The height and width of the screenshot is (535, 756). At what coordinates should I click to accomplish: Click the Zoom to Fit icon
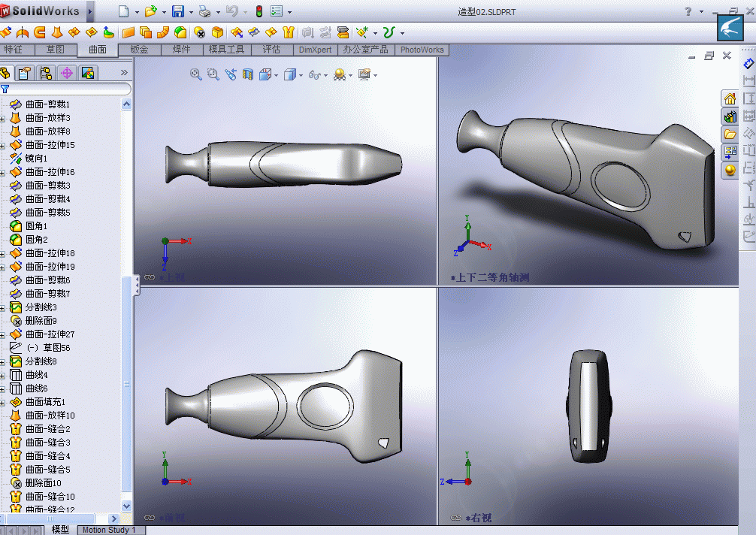click(195, 74)
